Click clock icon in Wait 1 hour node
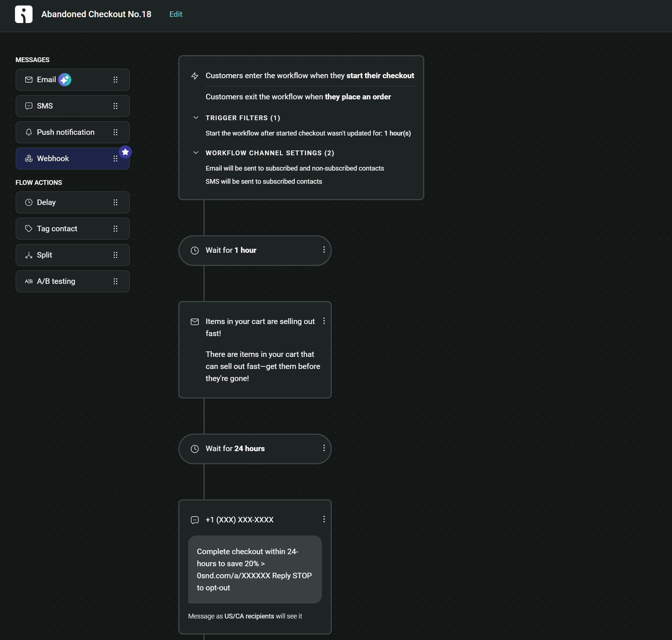The height and width of the screenshot is (640, 672). point(195,251)
